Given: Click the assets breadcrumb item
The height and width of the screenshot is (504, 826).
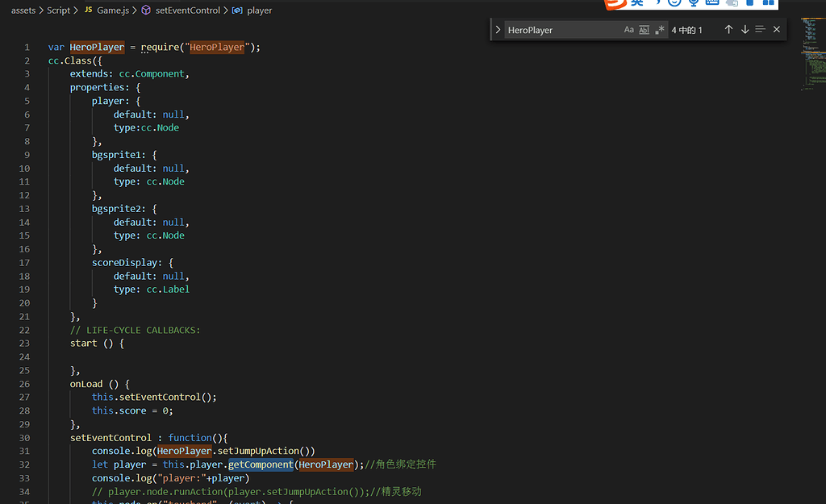Looking at the screenshot, I should pos(23,10).
